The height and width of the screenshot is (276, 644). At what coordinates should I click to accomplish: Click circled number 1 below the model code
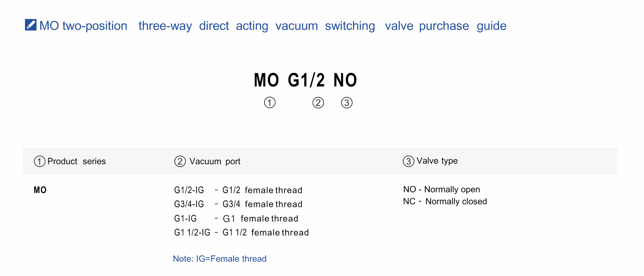point(270,103)
